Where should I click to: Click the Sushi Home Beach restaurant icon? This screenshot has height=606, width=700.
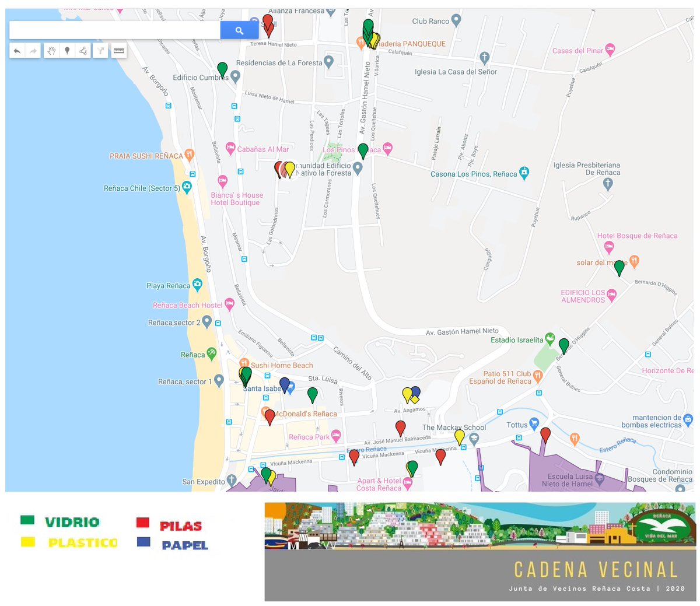244,364
